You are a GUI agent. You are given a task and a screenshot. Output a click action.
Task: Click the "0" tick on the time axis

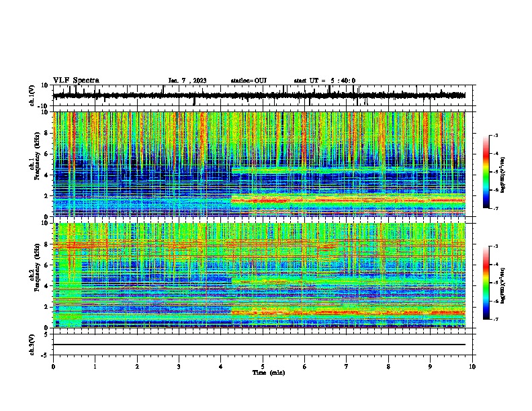(53, 367)
